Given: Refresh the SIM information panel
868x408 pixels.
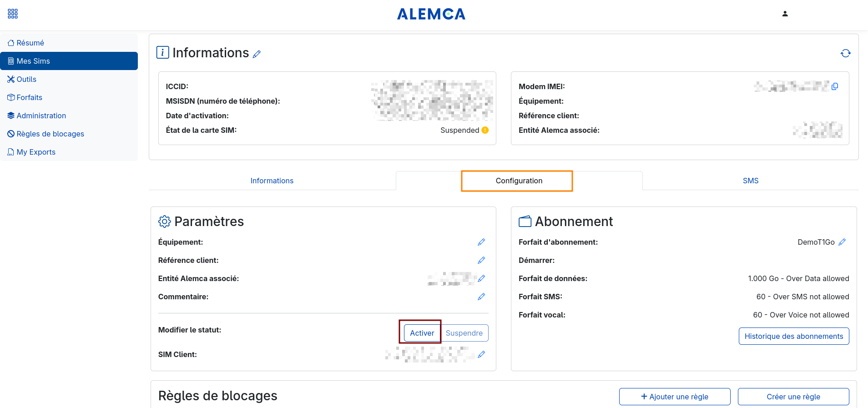Looking at the screenshot, I should (x=845, y=53).
